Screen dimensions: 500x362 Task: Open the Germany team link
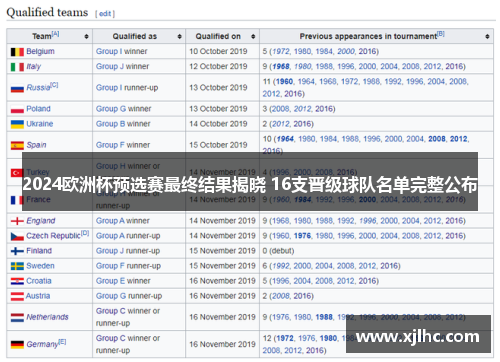tap(42, 344)
